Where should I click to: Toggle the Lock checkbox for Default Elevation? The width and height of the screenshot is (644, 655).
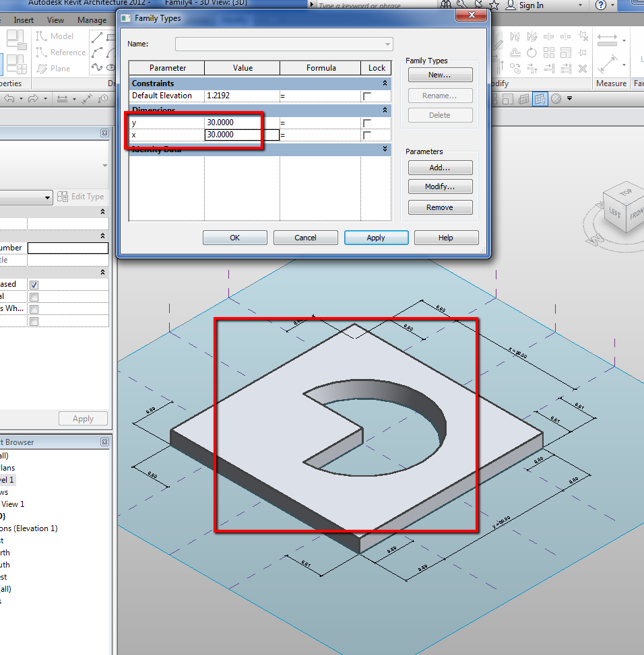(x=367, y=96)
